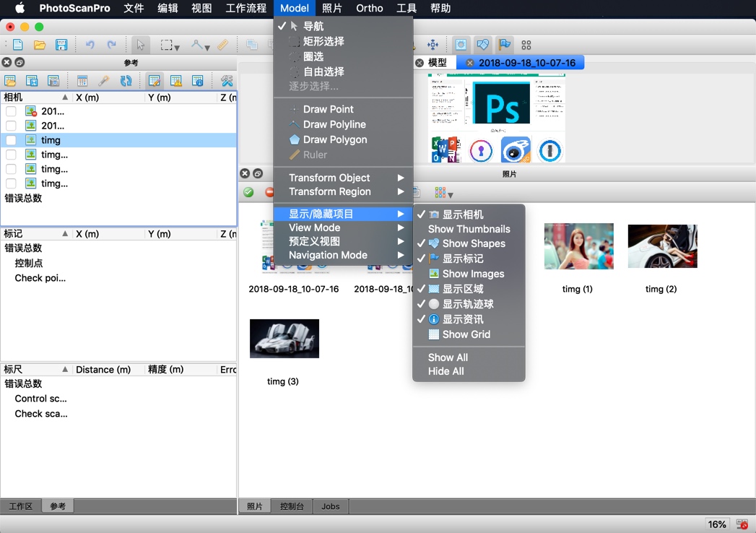756x533 pixels.
Task: Open the rectangle selection tool dropdown arrow
Action: point(176,47)
